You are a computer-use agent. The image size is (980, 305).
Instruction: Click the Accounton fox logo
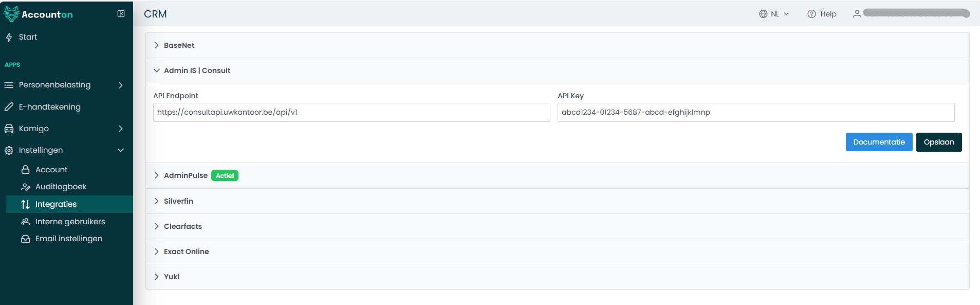11,14
